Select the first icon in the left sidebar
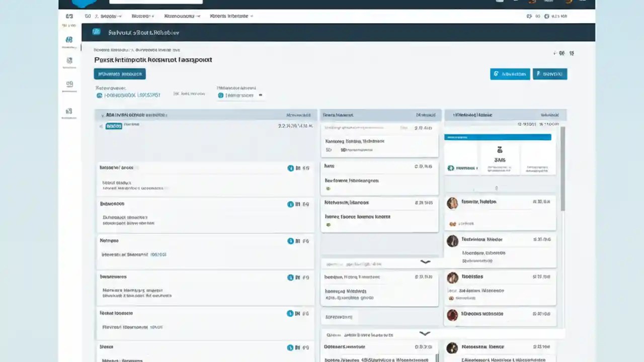The width and height of the screenshot is (644, 362). pos(69,39)
